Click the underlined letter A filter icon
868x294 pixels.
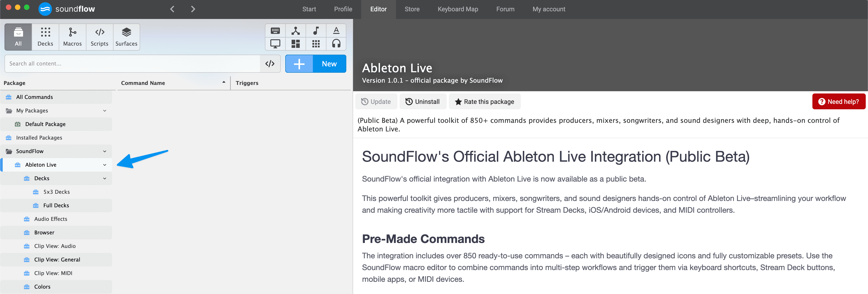(x=336, y=31)
